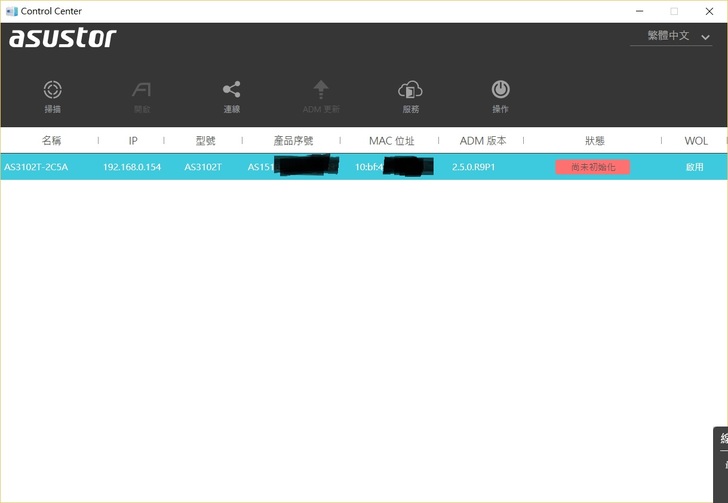
Task: Click the 啟用 WOL cell
Action: coord(695,167)
